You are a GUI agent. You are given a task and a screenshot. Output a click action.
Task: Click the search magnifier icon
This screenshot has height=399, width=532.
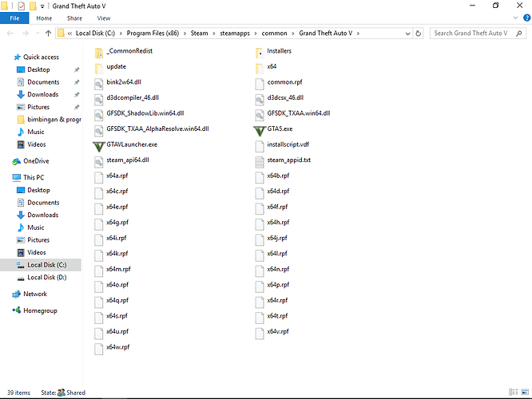pyautogui.click(x=519, y=34)
